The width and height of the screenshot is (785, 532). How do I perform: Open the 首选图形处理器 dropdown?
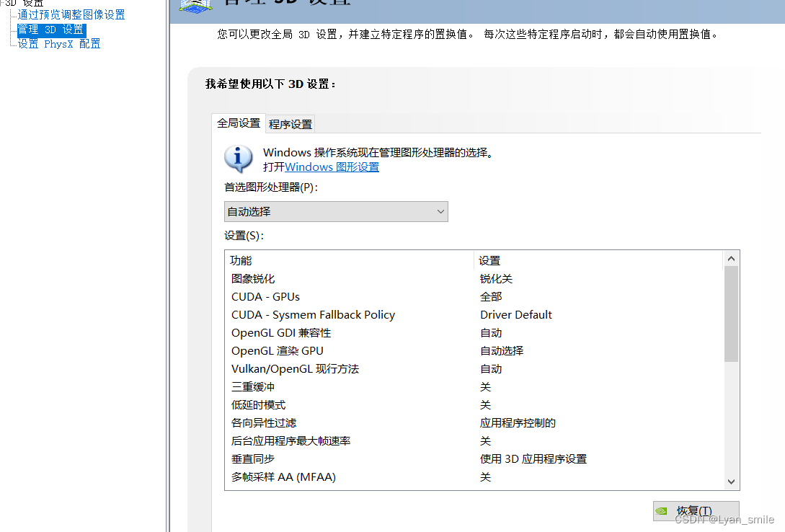click(x=336, y=212)
